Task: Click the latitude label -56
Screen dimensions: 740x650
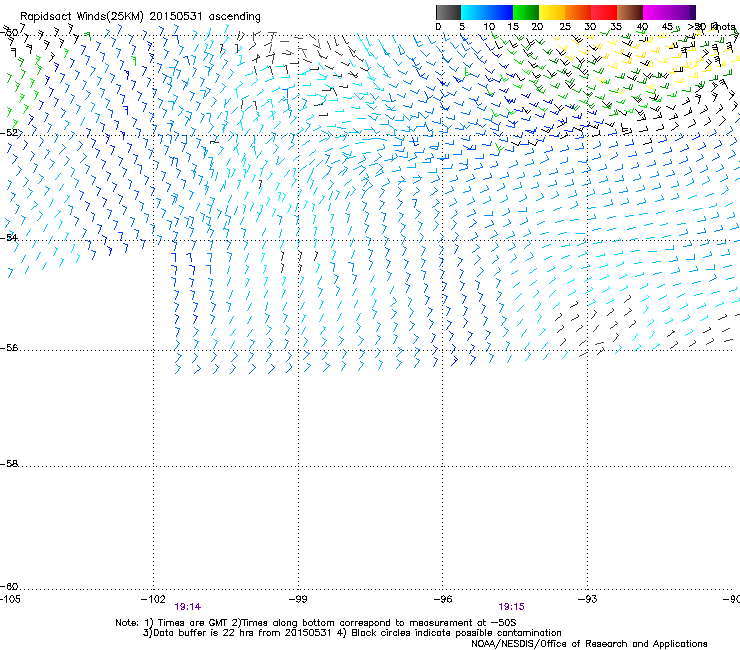Action: tap(9, 348)
